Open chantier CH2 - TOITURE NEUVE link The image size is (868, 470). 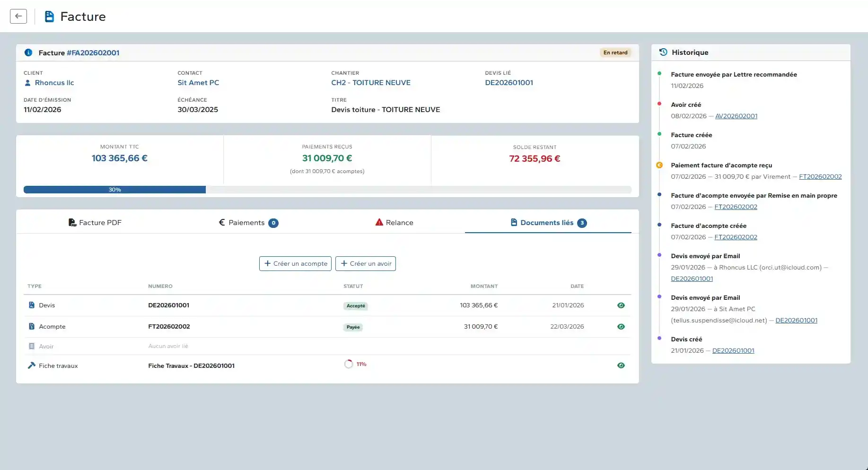[x=371, y=83]
